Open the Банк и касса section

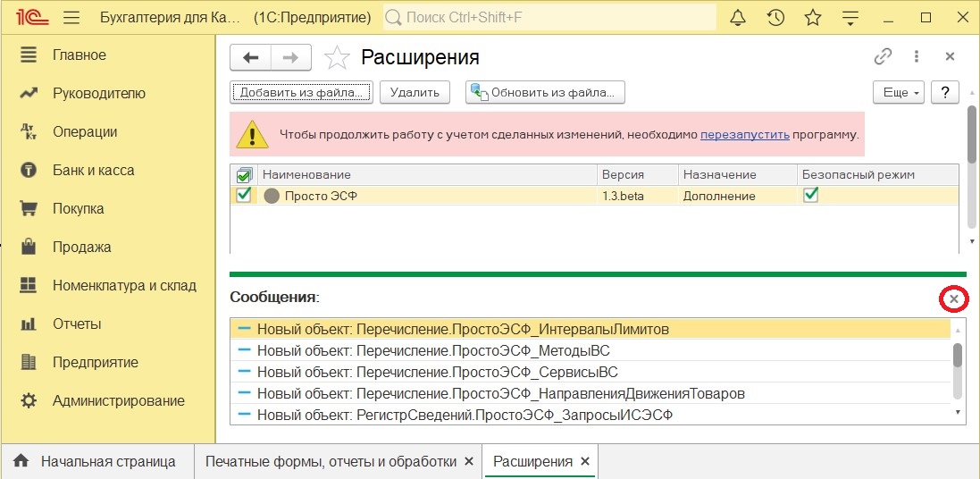point(93,170)
